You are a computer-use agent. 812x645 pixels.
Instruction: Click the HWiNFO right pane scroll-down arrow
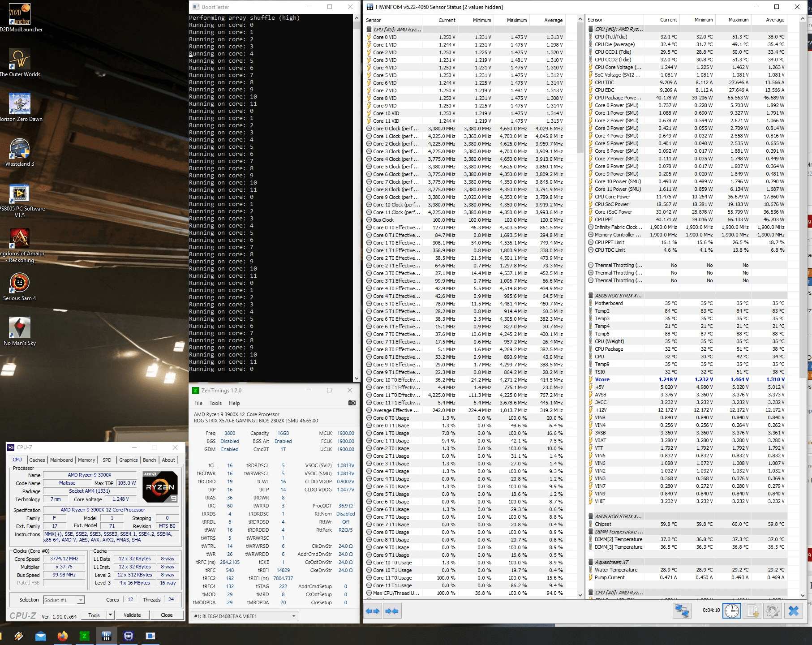point(803,595)
